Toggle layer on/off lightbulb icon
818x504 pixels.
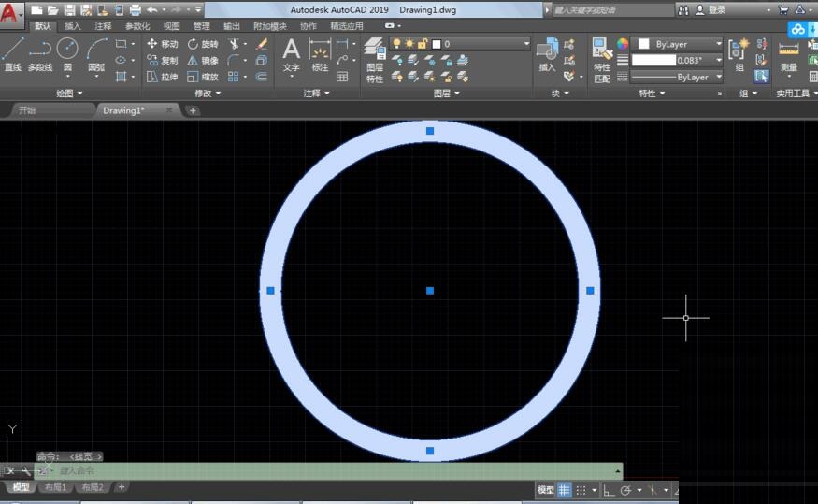[397, 44]
